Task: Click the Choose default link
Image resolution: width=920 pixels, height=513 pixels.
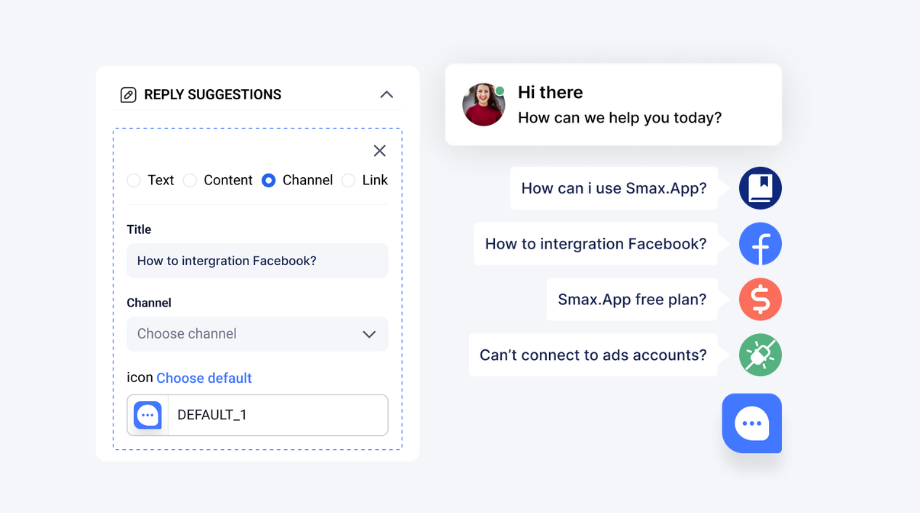Action: [x=204, y=378]
